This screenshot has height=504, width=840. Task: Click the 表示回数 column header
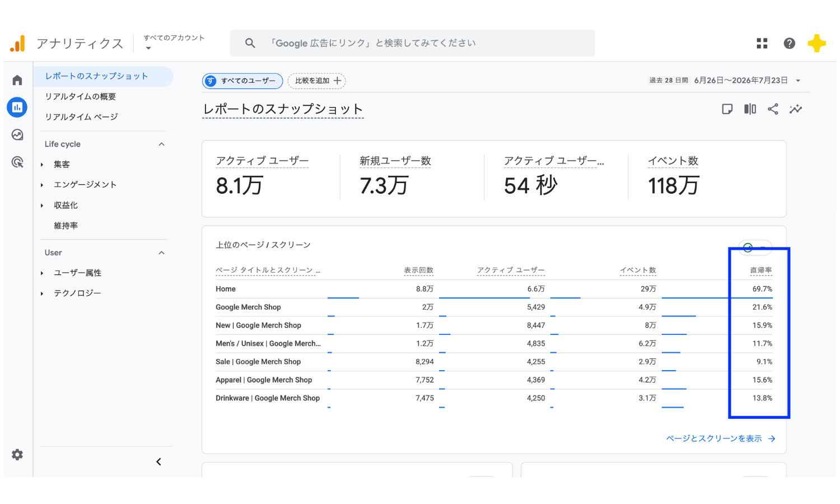pos(419,270)
